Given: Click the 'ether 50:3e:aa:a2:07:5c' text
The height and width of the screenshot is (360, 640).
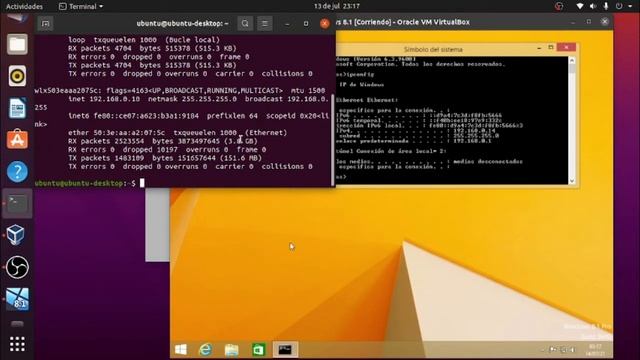Looking at the screenshot, I should (x=116, y=133).
